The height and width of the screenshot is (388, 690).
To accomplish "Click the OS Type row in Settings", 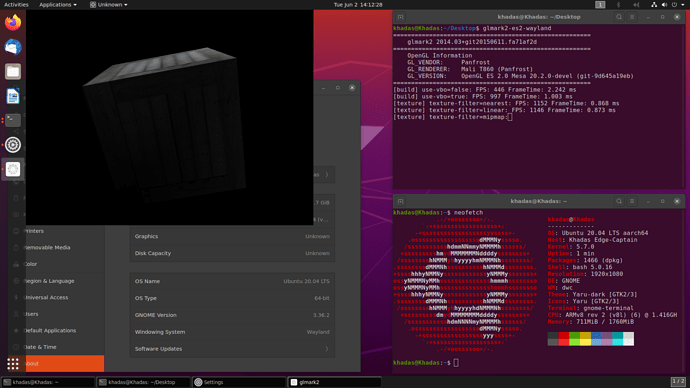I will [232, 298].
